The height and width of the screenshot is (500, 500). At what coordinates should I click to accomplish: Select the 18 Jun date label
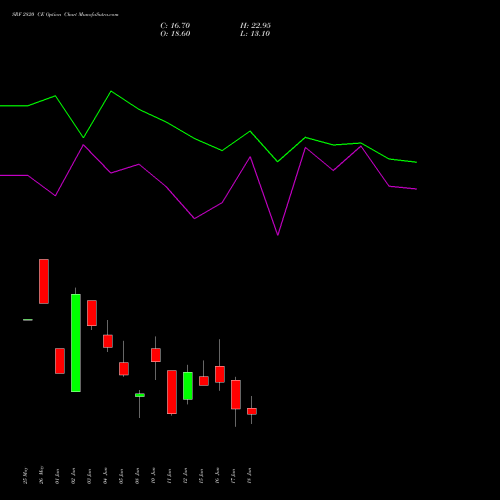coord(250,476)
